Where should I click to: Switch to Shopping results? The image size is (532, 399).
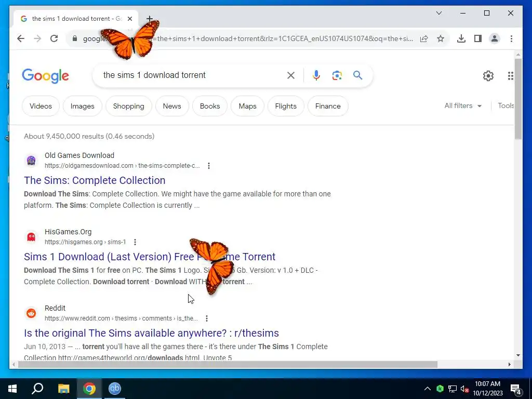(129, 106)
